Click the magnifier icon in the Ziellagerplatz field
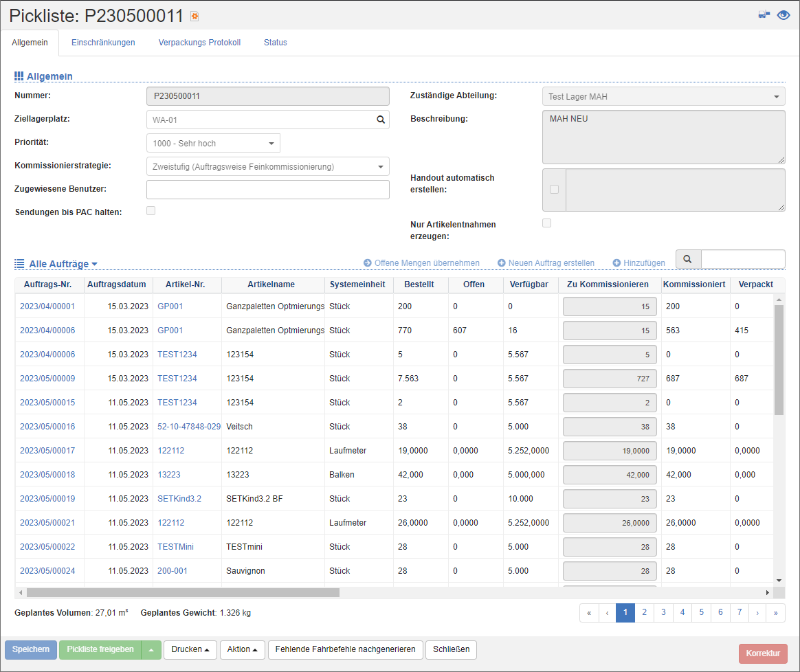Image resolution: width=800 pixels, height=672 pixels. (x=380, y=120)
